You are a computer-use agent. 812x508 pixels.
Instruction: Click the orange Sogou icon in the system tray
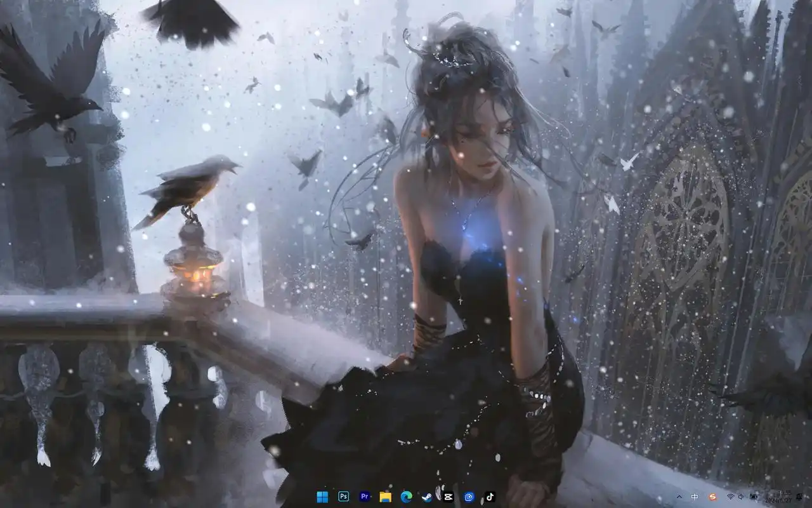click(x=712, y=497)
